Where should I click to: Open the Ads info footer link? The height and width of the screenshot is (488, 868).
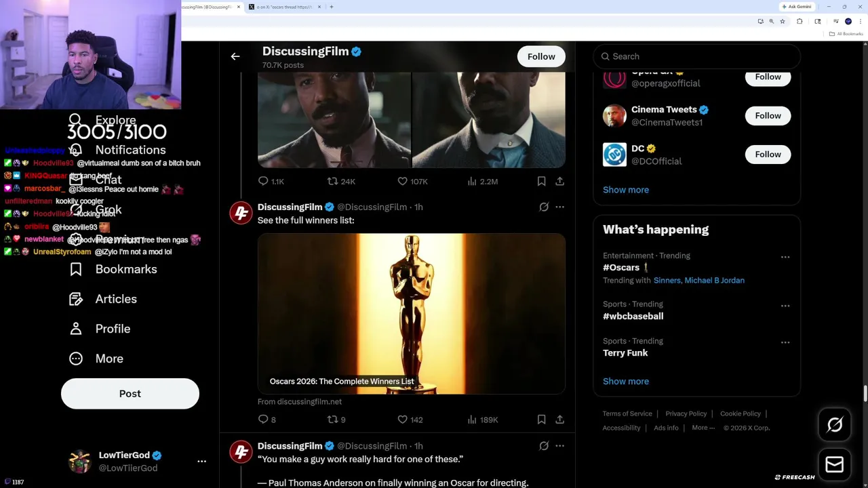pos(666,428)
